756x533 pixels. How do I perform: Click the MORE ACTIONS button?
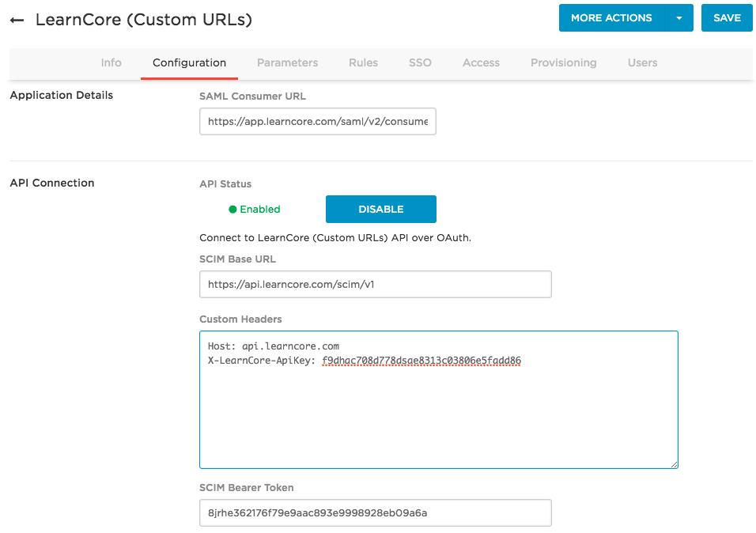[x=611, y=18]
